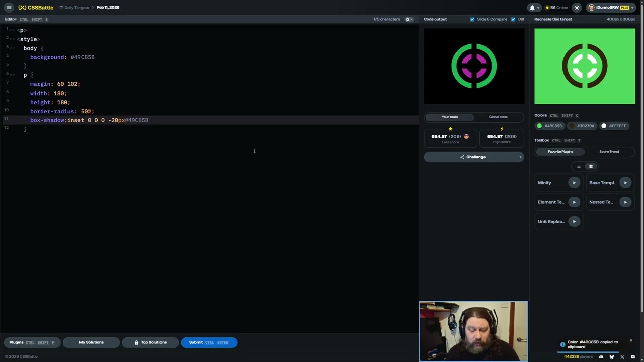Click the 654.57 High score stat
The width and height of the screenshot is (644, 362).
pyautogui.click(x=502, y=139)
